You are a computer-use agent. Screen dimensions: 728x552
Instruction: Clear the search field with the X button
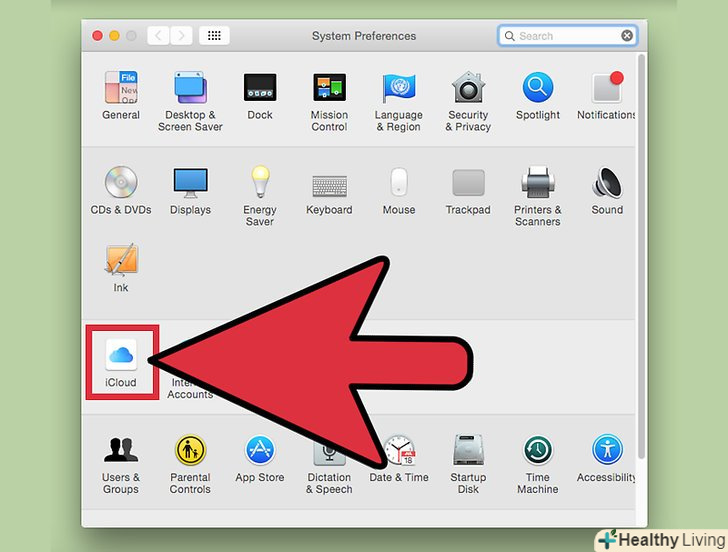click(x=627, y=36)
